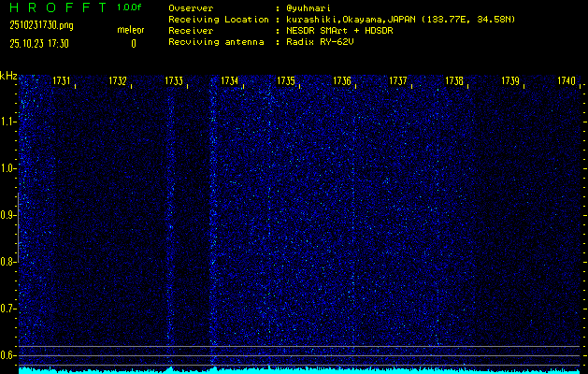
Task: Click the cyan signal level strip at bottom
Action: pos(299,370)
